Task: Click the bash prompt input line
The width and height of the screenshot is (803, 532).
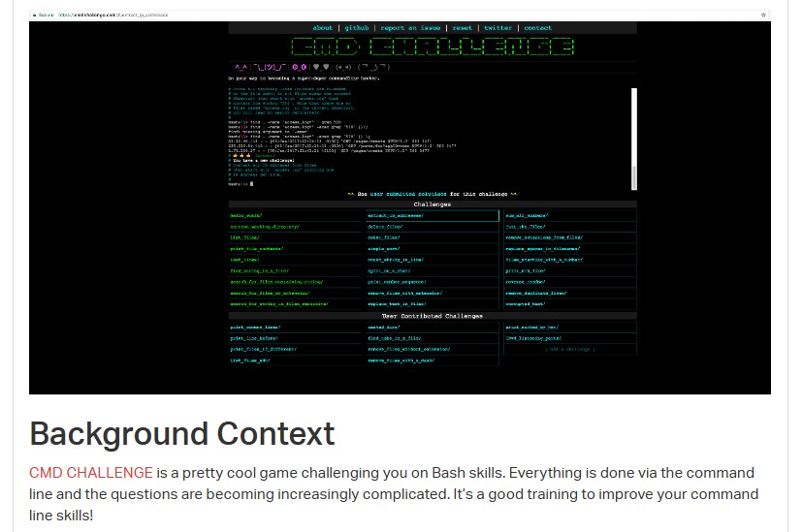Action: click(241, 184)
